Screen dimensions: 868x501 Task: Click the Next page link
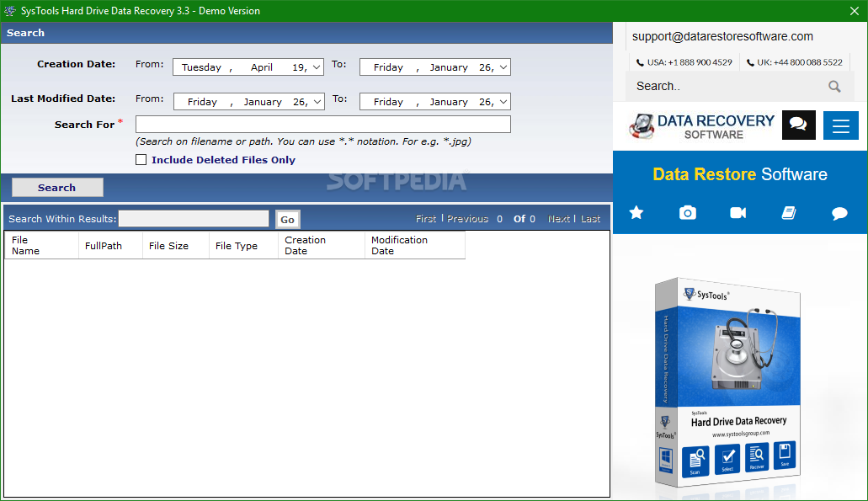click(558, 219)
